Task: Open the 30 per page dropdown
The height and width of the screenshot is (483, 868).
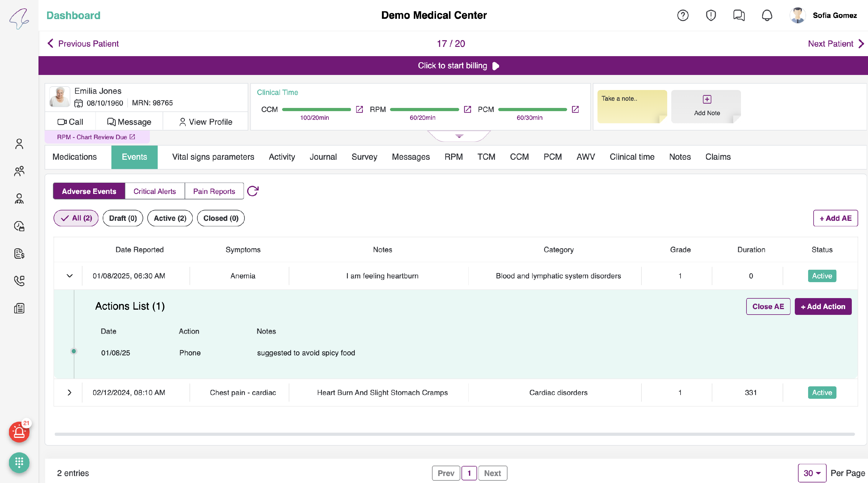Action: tap(812, 473)
